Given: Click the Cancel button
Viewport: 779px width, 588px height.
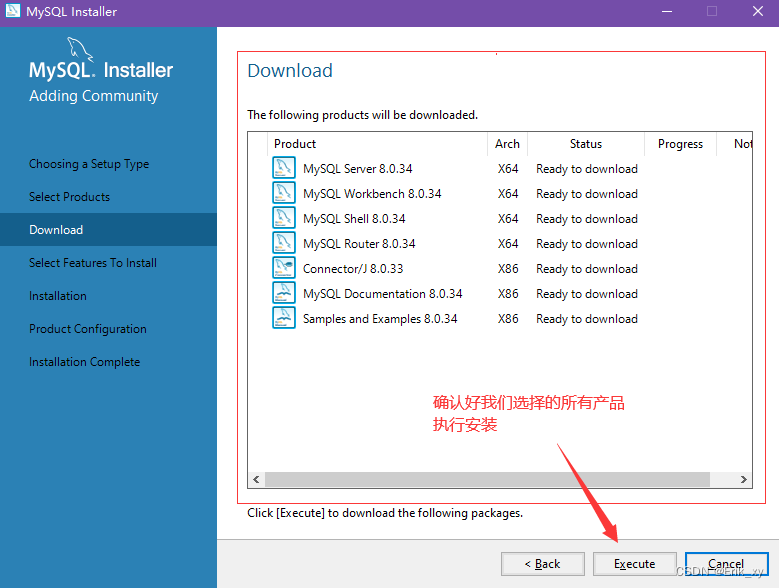Looking at the screenshot, I should click(726, 564).
